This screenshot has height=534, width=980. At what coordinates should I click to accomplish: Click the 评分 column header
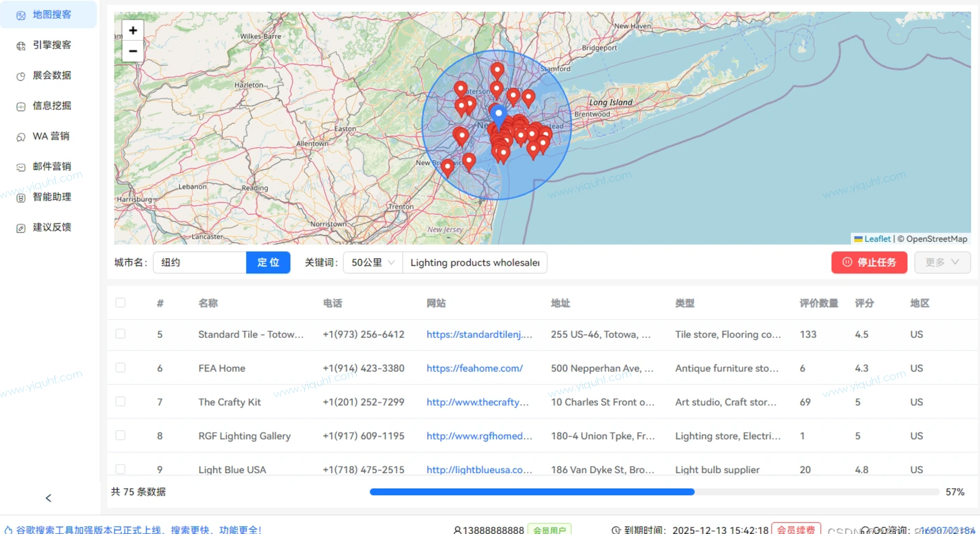pos(864,303)
